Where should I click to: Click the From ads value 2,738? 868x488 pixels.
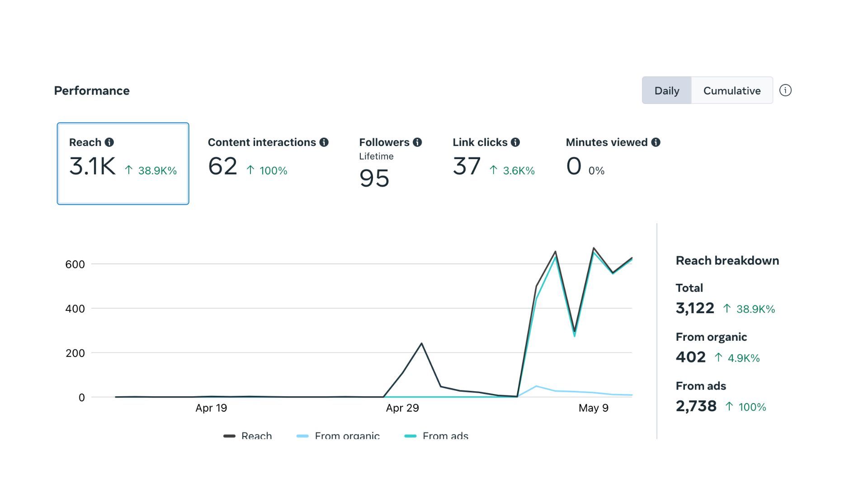696,406
